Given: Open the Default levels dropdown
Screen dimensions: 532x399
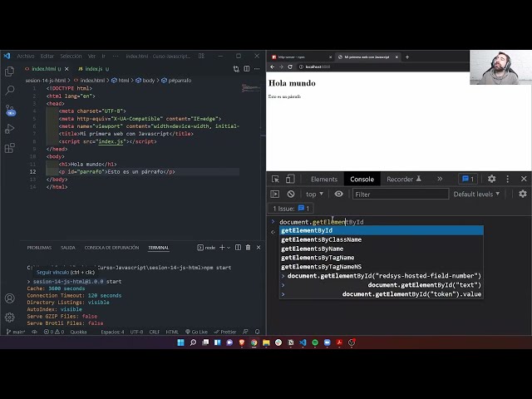Looking at the screenshot, I should coord(476,194).
